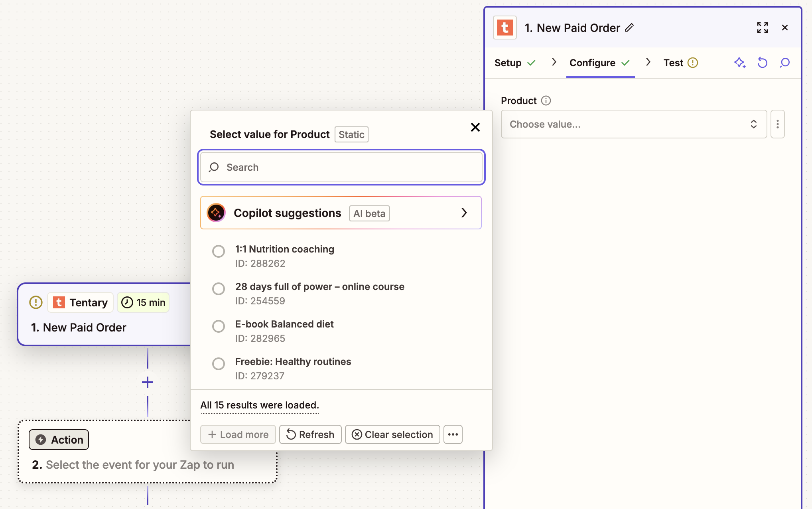Image resolution: width=812 pixels, height=509 pixels.
Task: Click the chevron between Setup and Configure
Action: tap(554, 62)
